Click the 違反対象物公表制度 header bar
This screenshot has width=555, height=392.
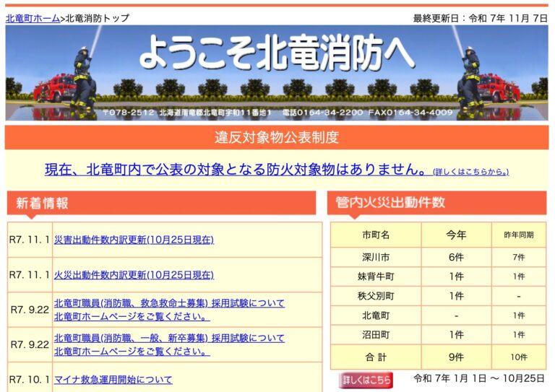(277, 137)
